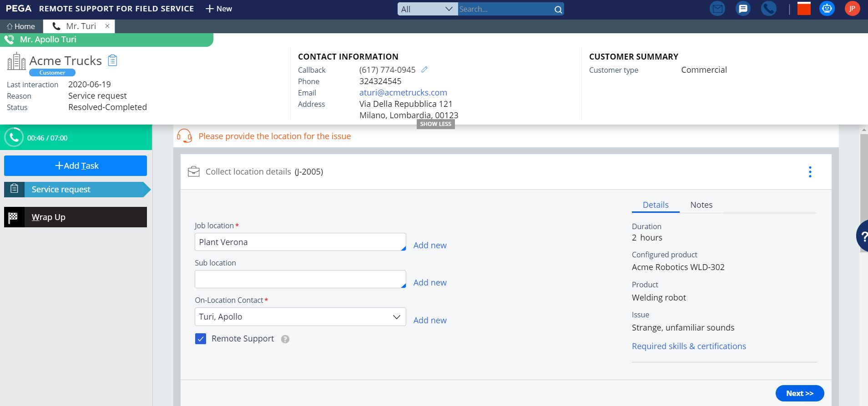Collapse header with SHOW LESS
The image size is (868, 406).
(436, 124)
